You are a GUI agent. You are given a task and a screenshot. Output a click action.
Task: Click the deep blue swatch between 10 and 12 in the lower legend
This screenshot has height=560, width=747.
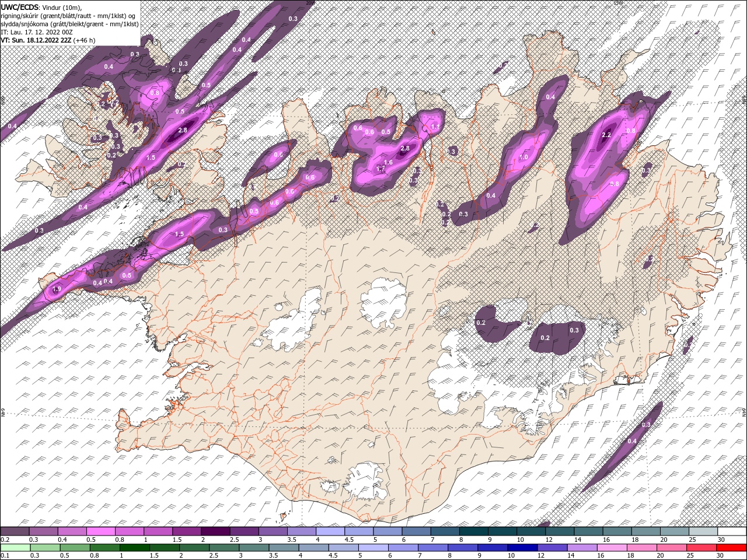click(522, 547)
